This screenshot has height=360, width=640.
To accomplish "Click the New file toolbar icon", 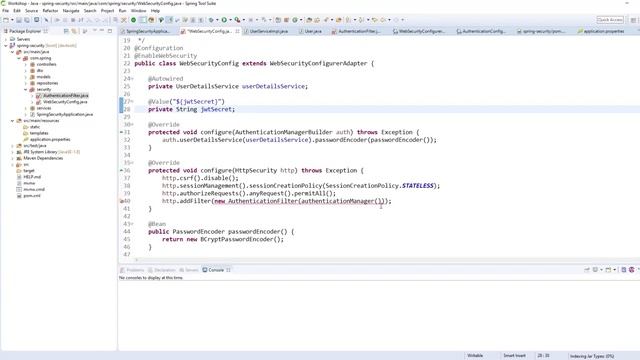I will (x=6, y=20).
